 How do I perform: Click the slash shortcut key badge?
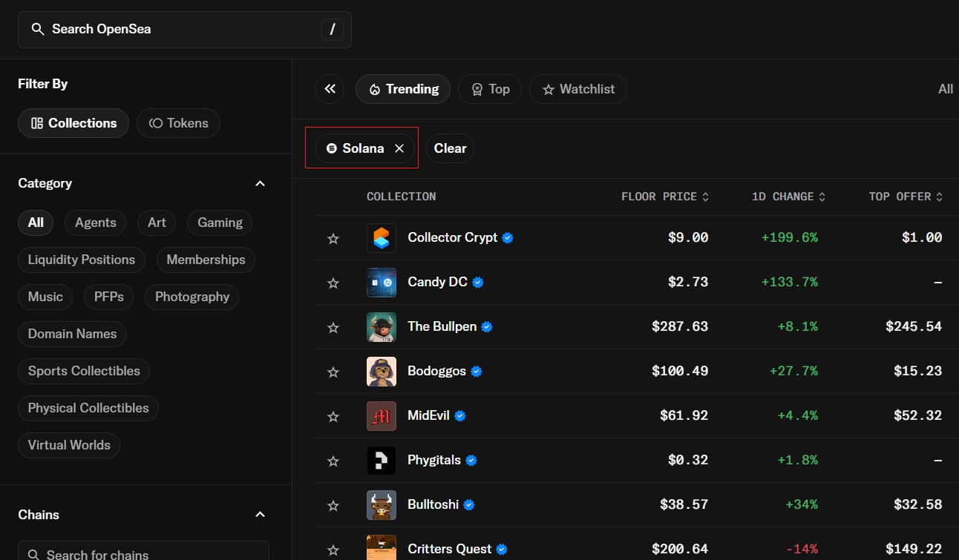click(333, 30)
